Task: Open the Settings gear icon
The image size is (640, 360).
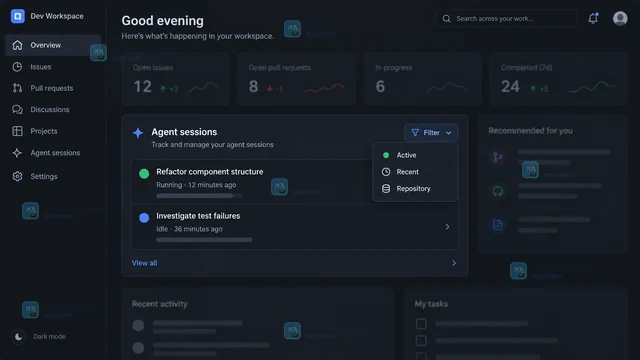Action: coord(17,176)
